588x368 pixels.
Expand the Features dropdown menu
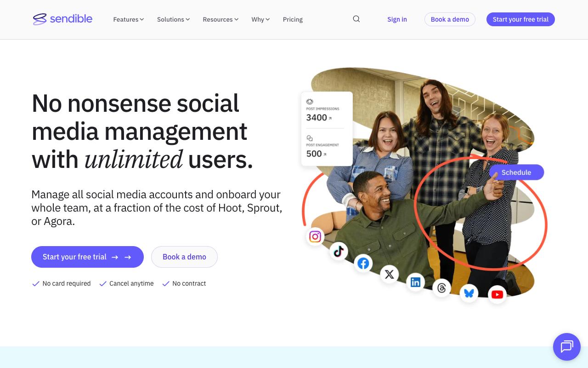click(129, 19)
